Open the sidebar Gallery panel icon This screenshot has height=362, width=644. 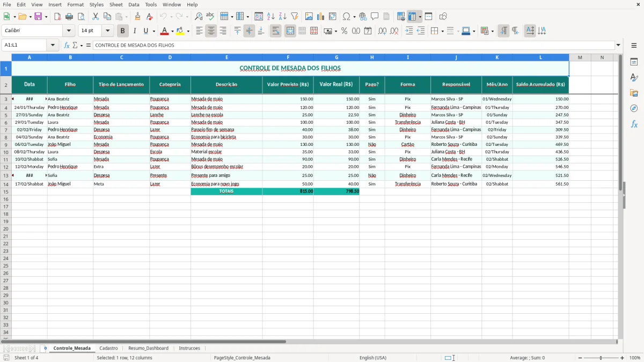(x=634, y=93)
